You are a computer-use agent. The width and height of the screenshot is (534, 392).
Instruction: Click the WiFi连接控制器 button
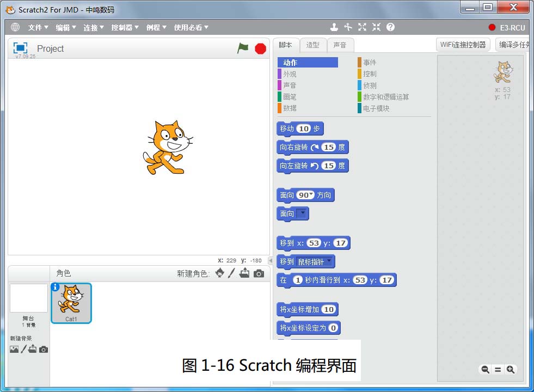click(x=463, y=45)
